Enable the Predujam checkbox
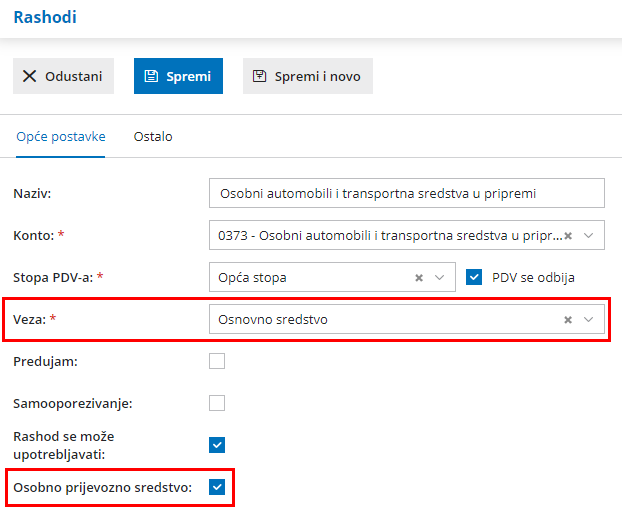This screenshot has height=531, width=622. click(217, 361)
